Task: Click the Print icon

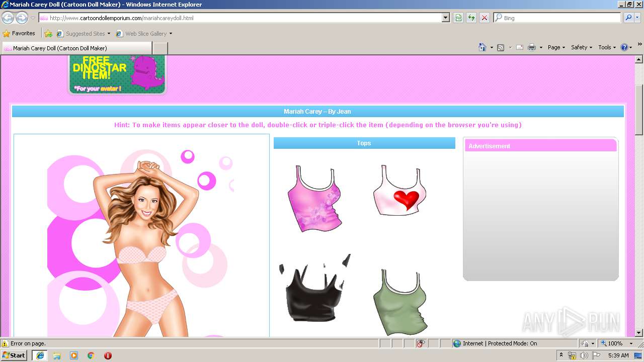Action: [532, 47]
